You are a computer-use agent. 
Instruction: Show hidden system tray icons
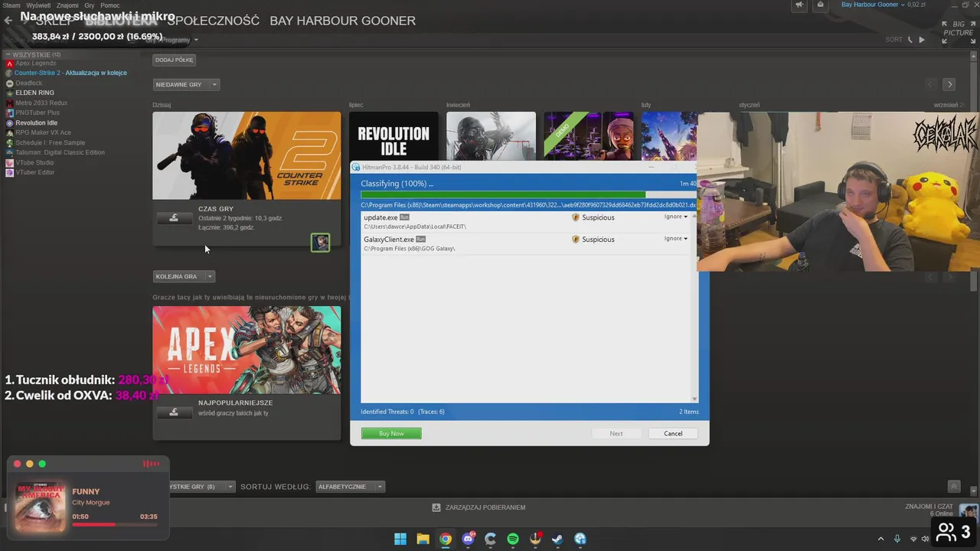(880, 539)
